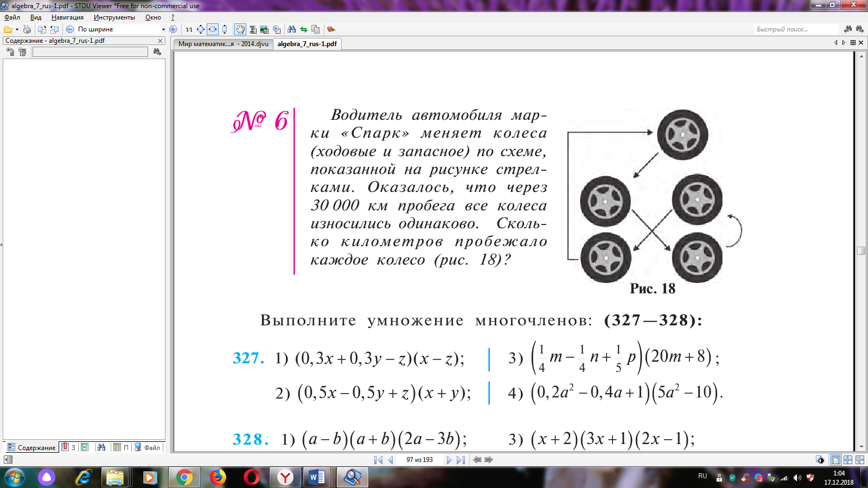Toggle the fit width mode icon
This screenshot has height=488, width=868.
(213, 29)
